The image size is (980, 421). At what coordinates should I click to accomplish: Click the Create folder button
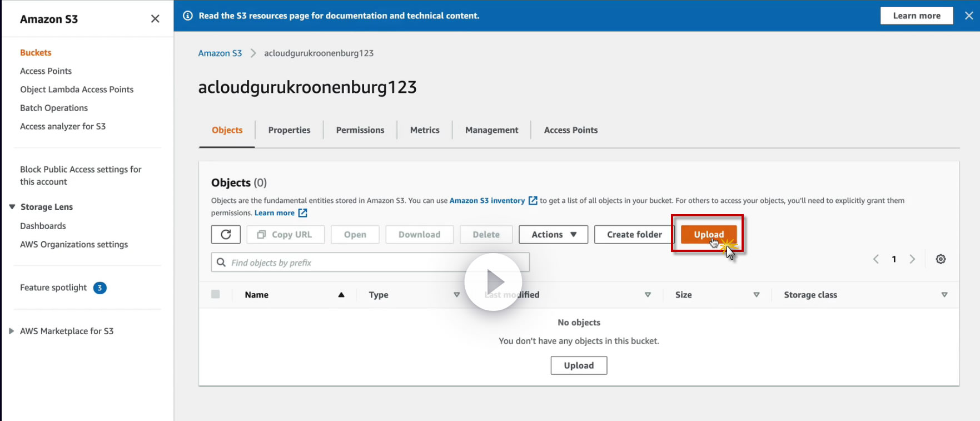(x=634, y=235)
